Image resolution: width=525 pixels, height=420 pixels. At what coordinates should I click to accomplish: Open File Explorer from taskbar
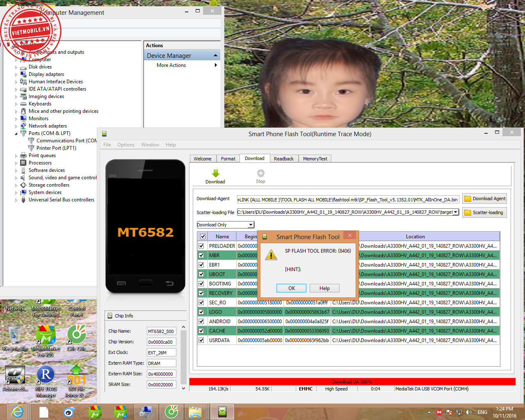(195, 412)
